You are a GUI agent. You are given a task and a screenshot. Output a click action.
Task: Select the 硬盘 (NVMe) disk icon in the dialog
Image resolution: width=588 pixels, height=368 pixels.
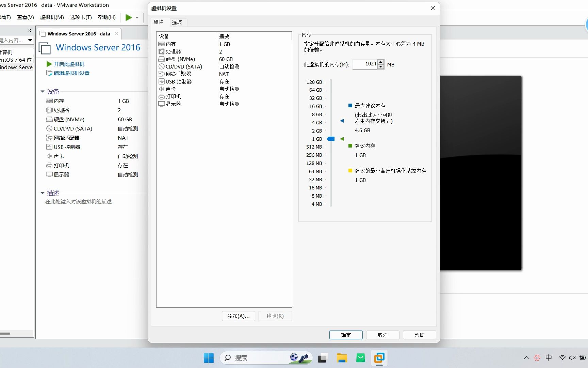pyautogui.click(x=162, y=59)
